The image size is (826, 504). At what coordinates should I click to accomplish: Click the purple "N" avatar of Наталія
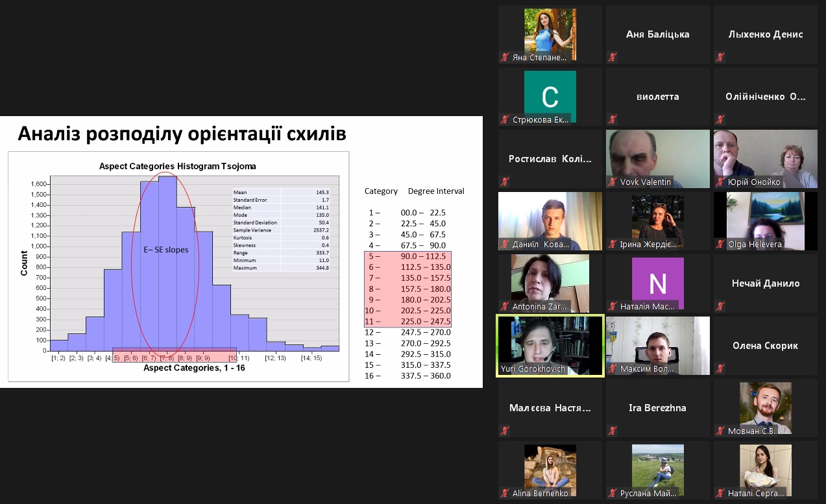(657, 283)
